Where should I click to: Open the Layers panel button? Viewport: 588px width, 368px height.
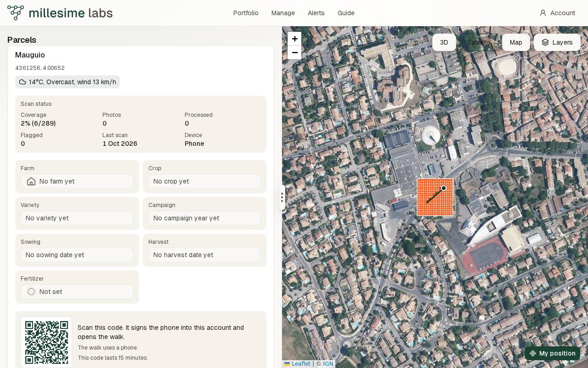point(557,42)
